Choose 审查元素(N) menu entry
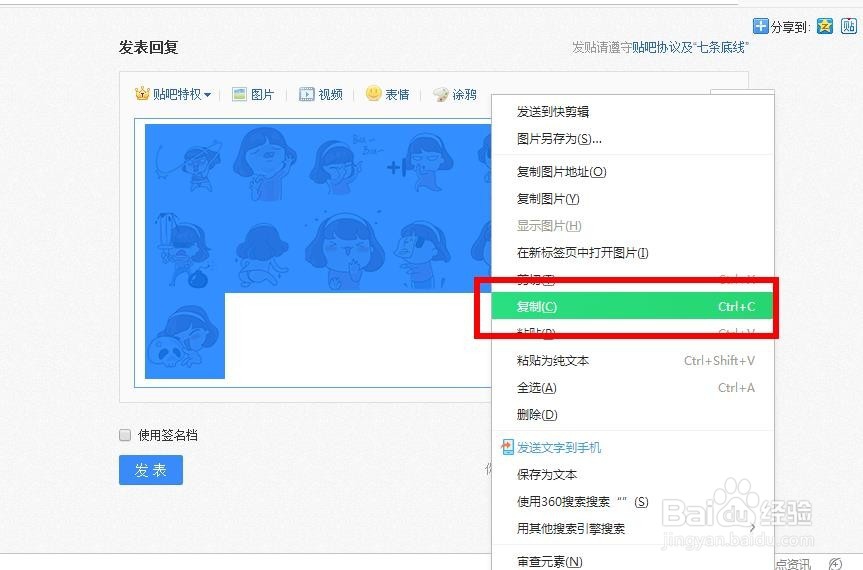 633,560
